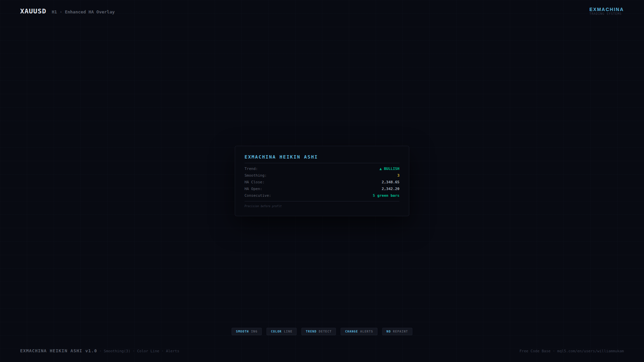The image size is (644, 362).
Task: Click the HA Open value 2,342.20
Action: 390,189
